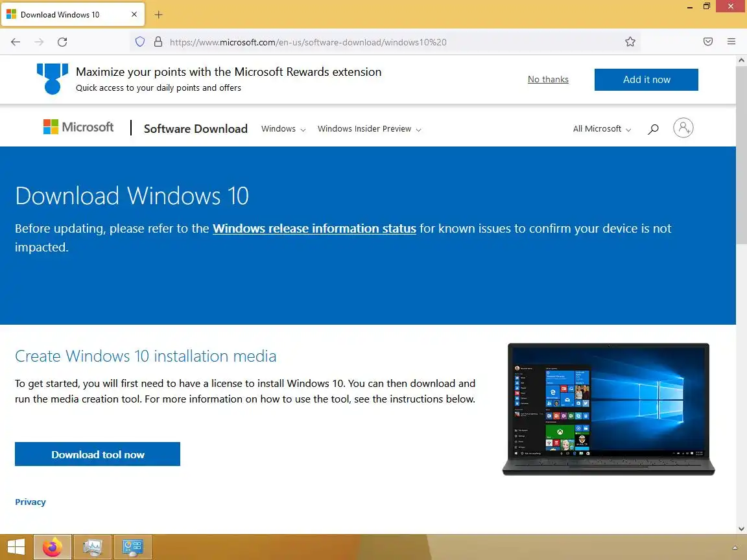This screenshot has width=747, height=560.
Task: Close the Download Windows 10 tab
Action: (134, 14)
